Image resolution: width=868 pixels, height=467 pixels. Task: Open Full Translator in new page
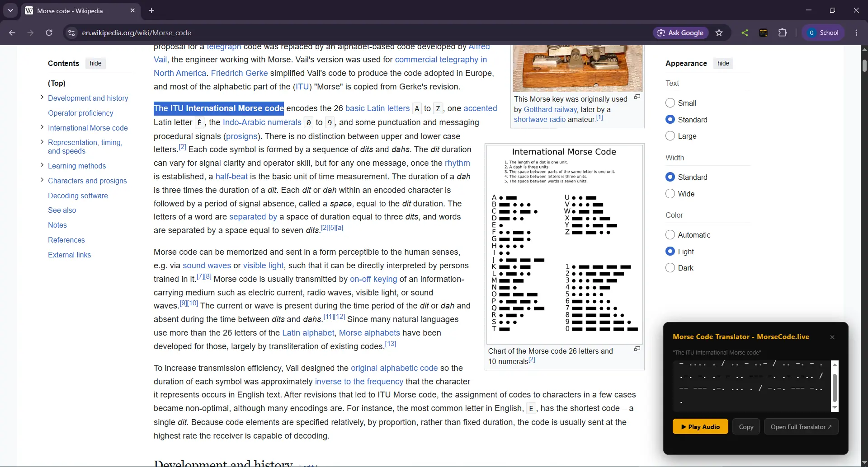click(x=801, y=427)
